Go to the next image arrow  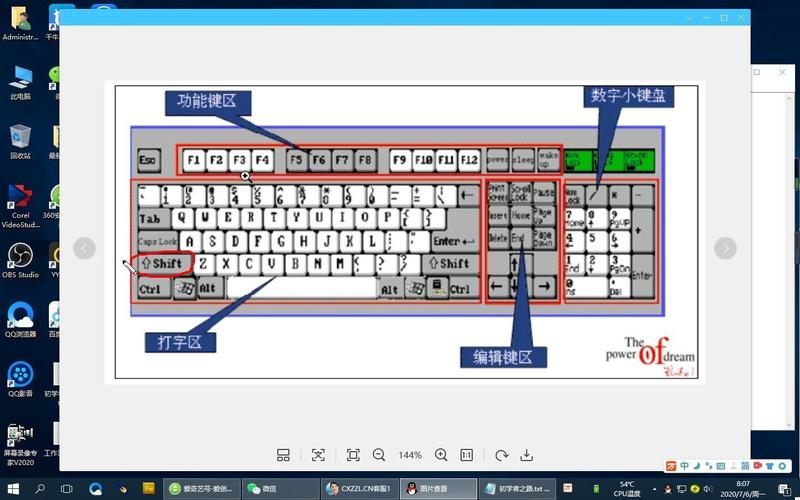[725, 248]
